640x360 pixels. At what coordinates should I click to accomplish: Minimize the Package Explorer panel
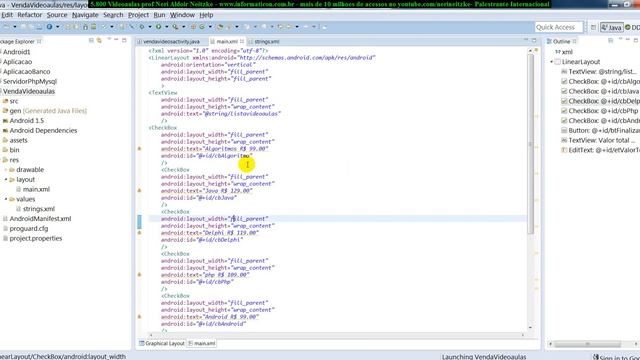[116, 40]
